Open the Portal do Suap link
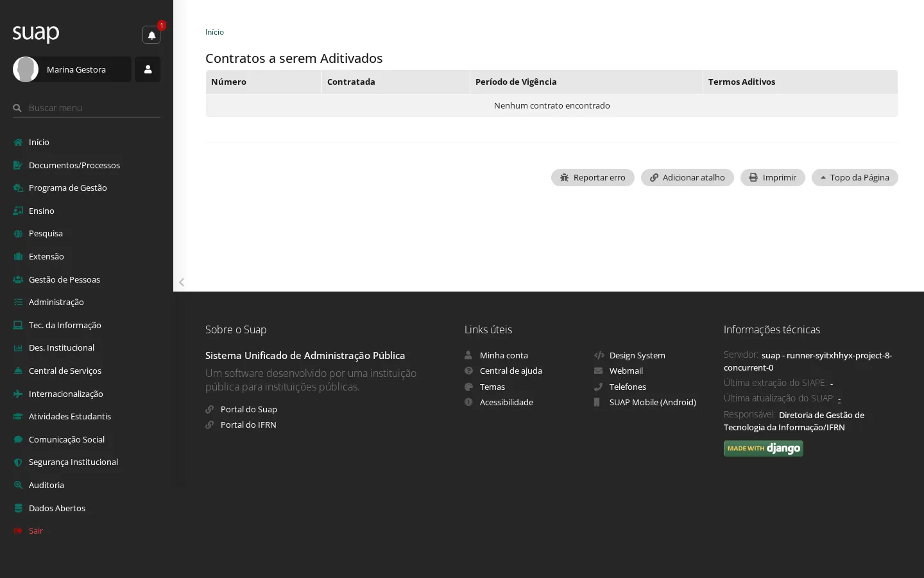 [x=249, y=409]
